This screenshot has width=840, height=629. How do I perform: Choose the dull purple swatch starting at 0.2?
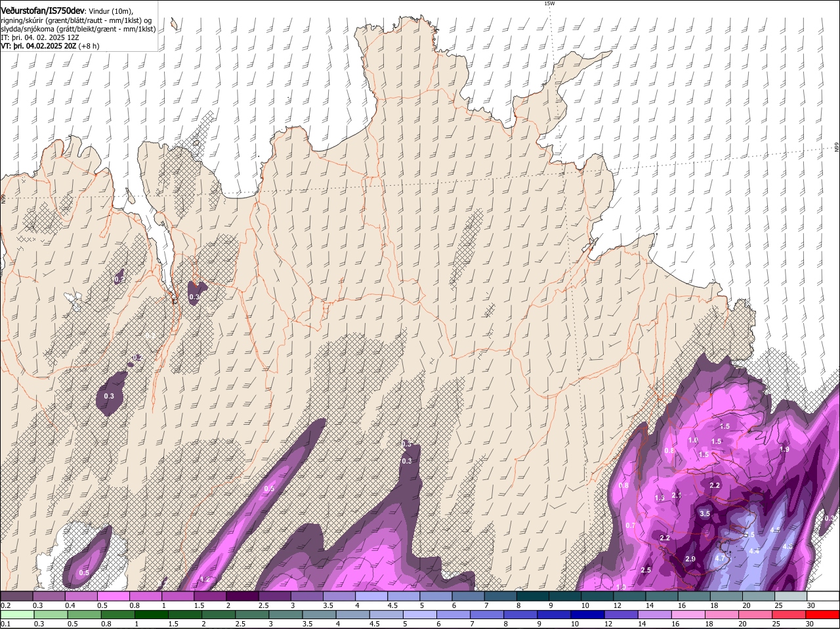pyautogui.click(x=18, y=596)
